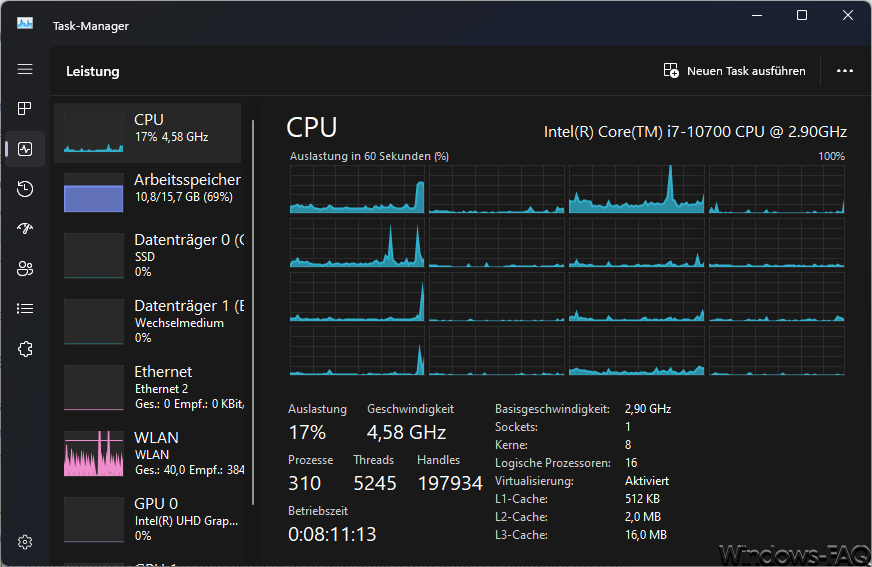Click the Intel Core i7-10700 processor name
Viewport: 872px width, 567px height.
695,132
